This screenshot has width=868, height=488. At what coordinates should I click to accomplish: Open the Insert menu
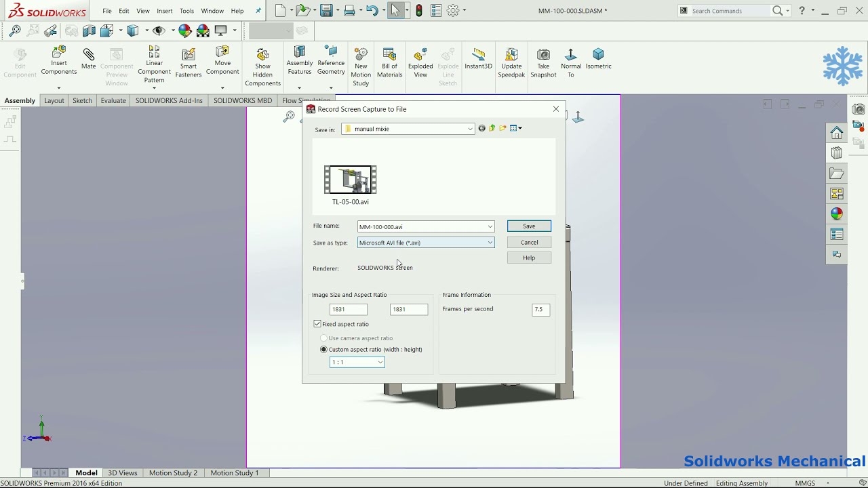click(x=164, y=11)
